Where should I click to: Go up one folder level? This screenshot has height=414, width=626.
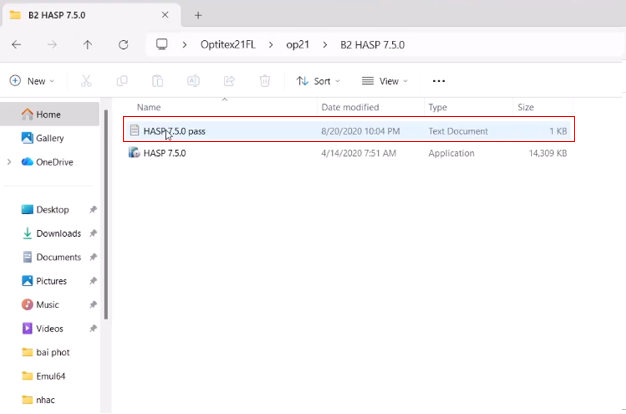pyautogui.click(x=88, y=45)
